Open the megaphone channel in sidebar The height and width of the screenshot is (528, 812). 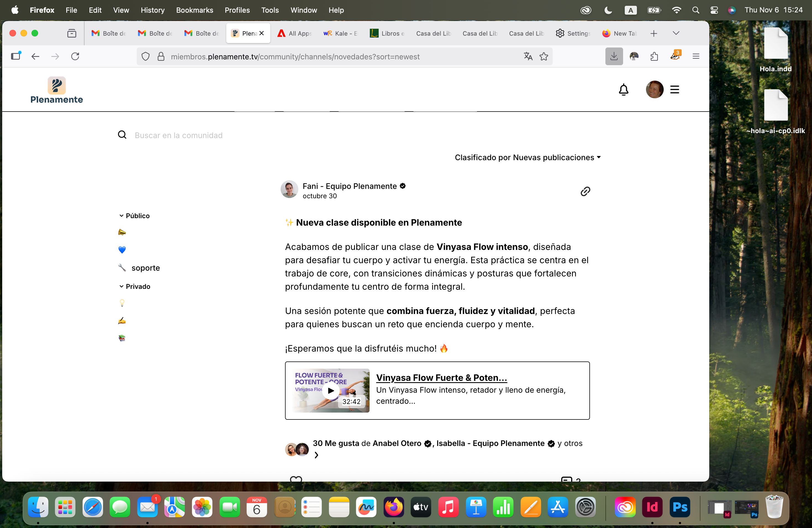coord(122,232)
